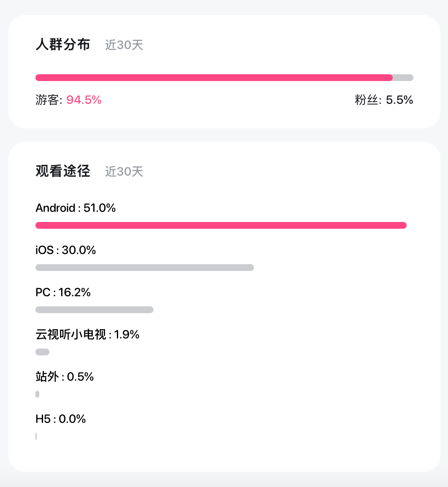Viewport: 448px width, 487px height.
Task: Click 近30天 beside the 人群分布 title
Action: tap(124, 45)
